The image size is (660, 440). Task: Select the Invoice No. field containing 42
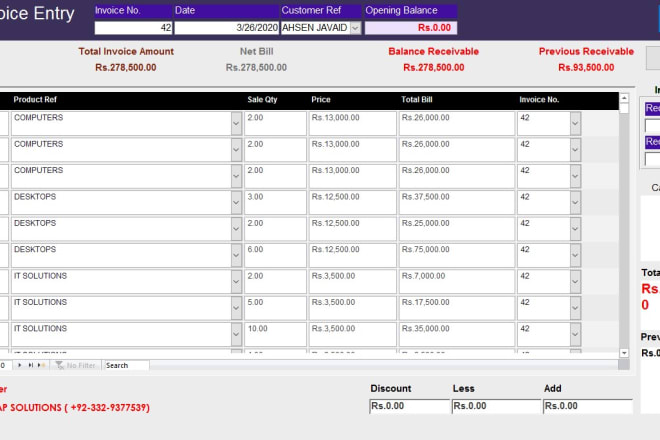coord(133,28)
